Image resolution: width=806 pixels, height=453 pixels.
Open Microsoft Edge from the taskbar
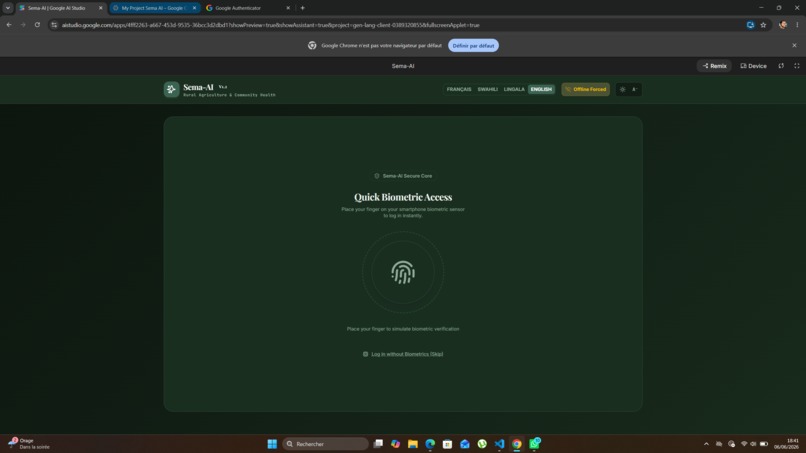click(x=430, y=444)
